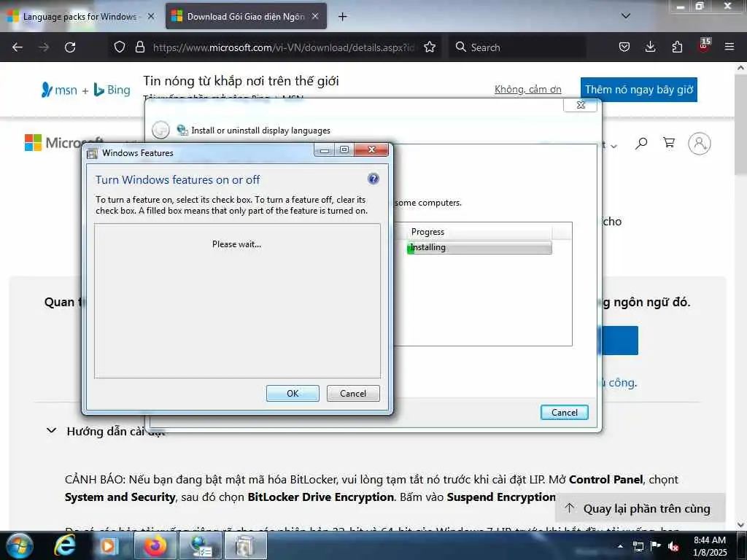747x560 pixels.
Task: Click the Installing progress bar
Action: click(x=479, y=247)
